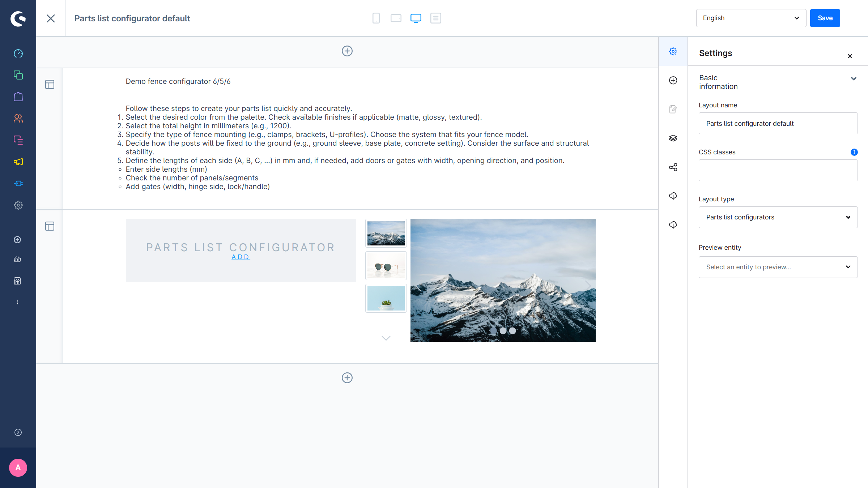Open the Layout type dropdown

click(778, 217)
